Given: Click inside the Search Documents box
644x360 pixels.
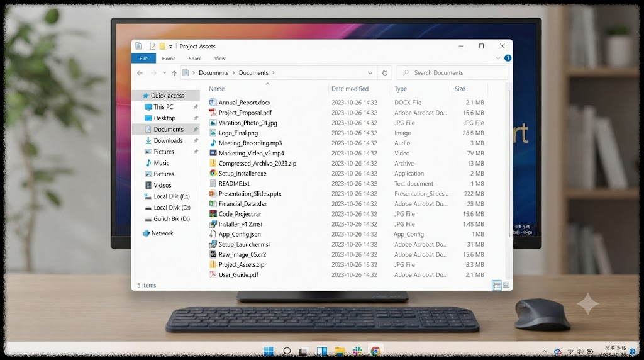Looking at the screenshot, I should [453, 73].
